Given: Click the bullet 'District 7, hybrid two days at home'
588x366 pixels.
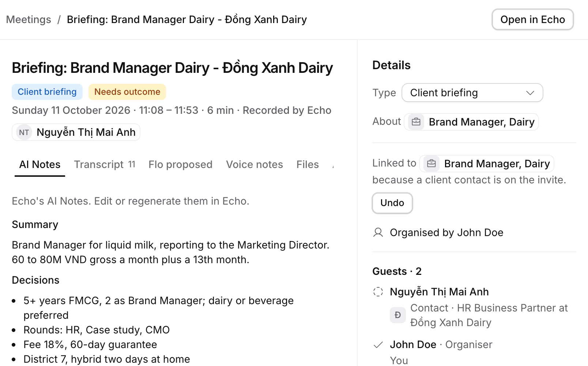Looking at the screenshot, I should pyautogui.click(x=107, y=359).
